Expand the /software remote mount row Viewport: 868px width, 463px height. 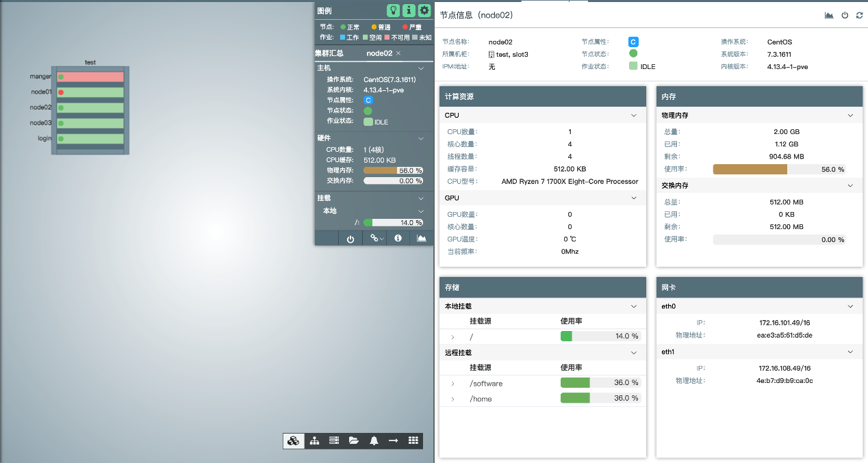(x=452, y=383)
